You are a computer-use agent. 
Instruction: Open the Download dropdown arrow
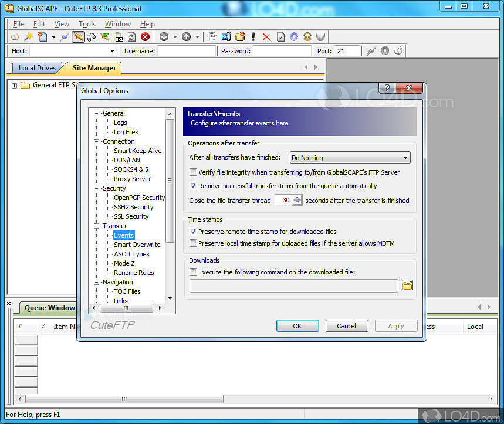(x=175, y=37)
